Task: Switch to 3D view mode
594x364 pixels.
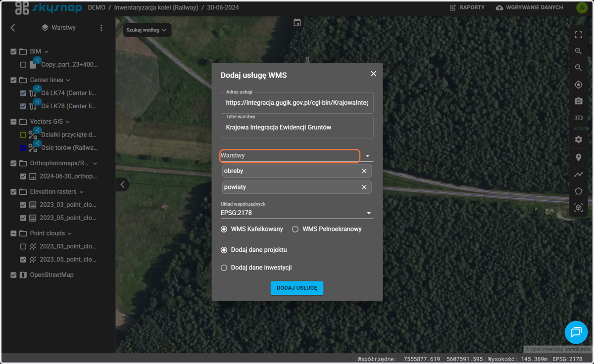Action: click(x=578, y=118)
